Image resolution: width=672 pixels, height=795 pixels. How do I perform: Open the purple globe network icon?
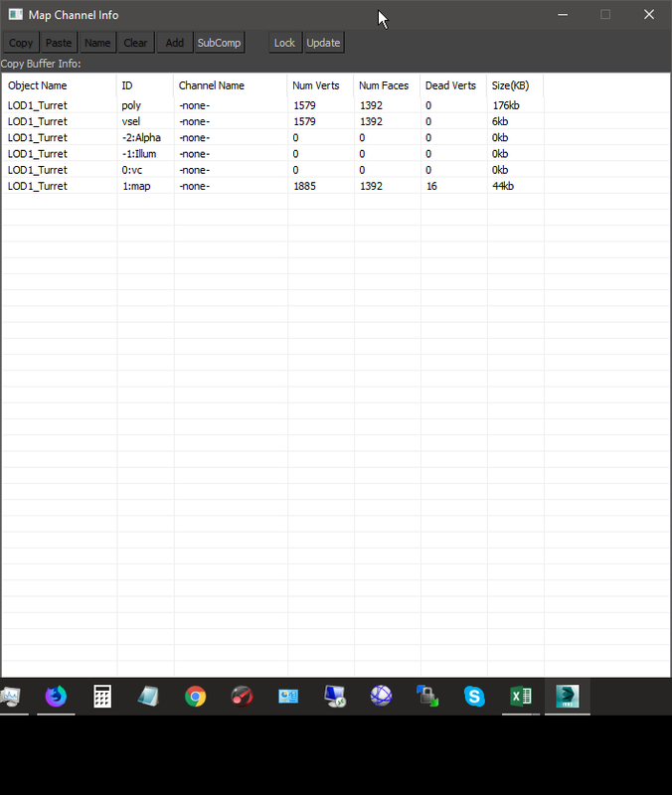point(382,697)
